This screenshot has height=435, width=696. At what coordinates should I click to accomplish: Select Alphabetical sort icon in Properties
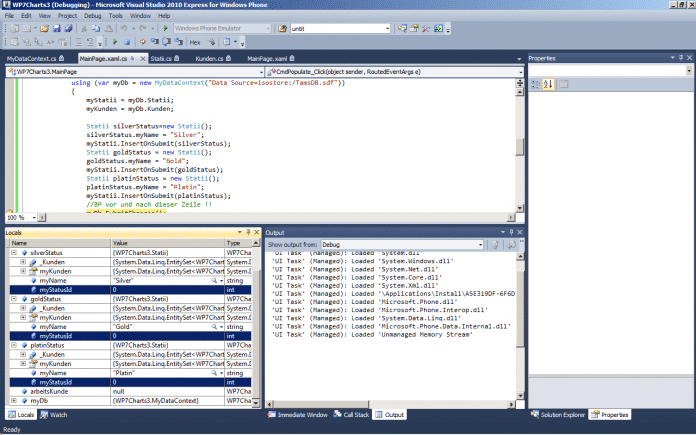pyautogui.click(x=548, y=84)
